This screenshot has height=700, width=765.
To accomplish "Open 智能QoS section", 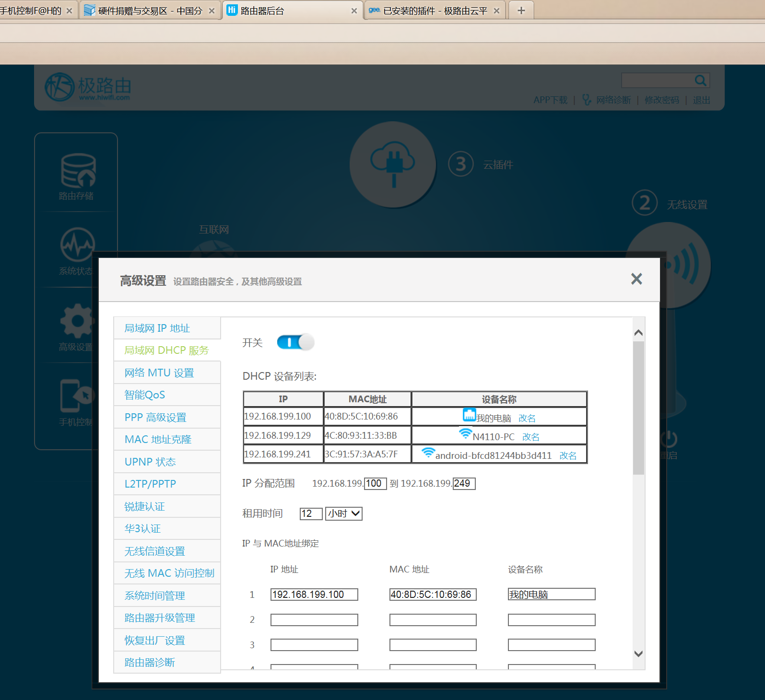I will click(167, 395).
